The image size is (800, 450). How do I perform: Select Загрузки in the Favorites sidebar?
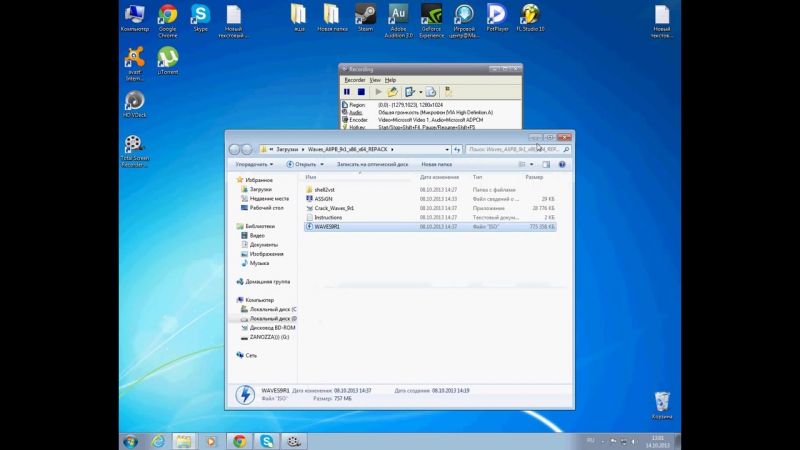click(x=261, y=189)
